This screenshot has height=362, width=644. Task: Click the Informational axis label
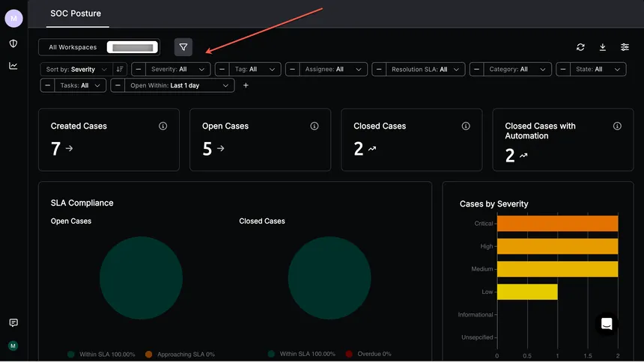point(476,314)
